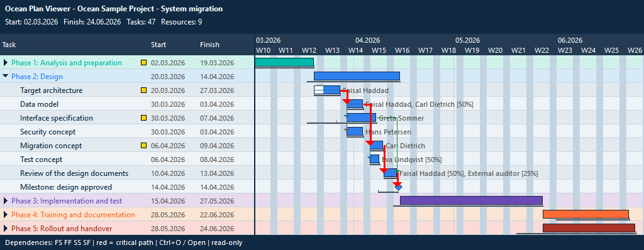644x250 pixels.
Task: Click the Tasks: 47 summary text
Action: 141,22
